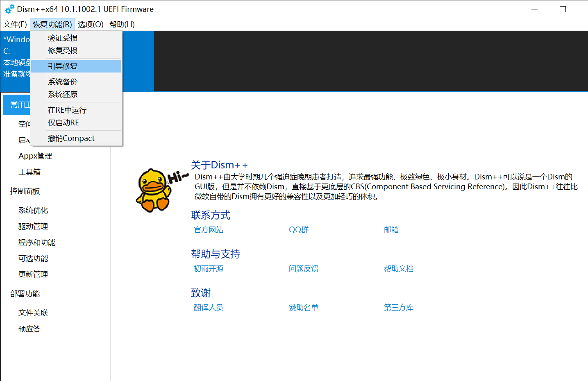Open the 文件(F) menu
The height and width of the screenshot is (381, 588).
(x=15, y=24)
